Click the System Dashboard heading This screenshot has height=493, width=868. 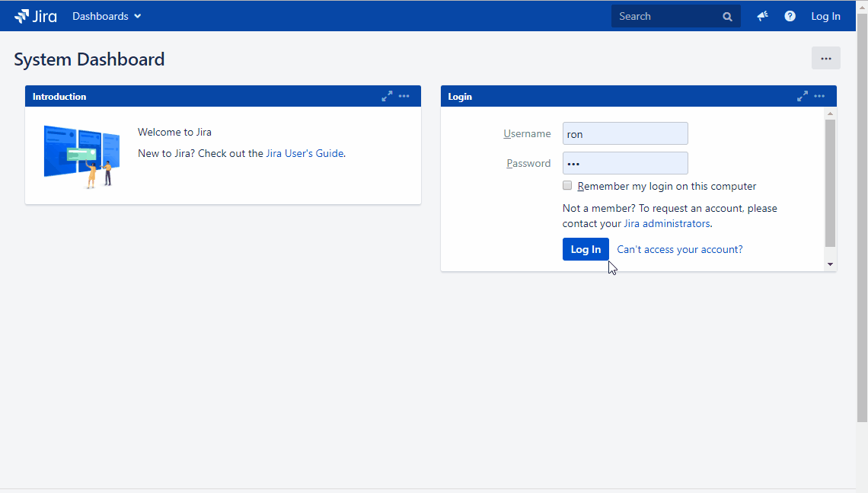click(x=88, y=59)
